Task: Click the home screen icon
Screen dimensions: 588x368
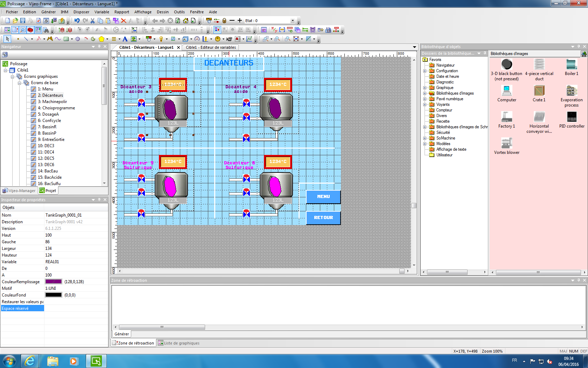Action: (x=185, y=21)
